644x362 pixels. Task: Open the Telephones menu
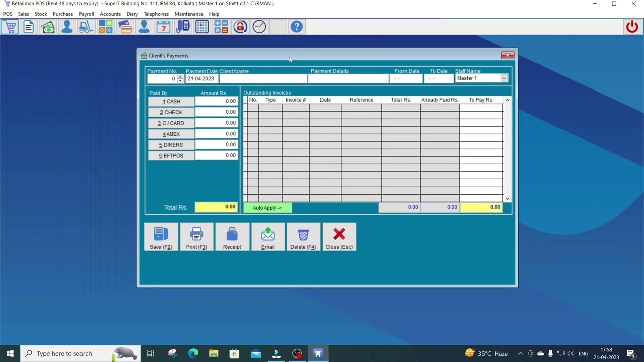tap(156, 14)
